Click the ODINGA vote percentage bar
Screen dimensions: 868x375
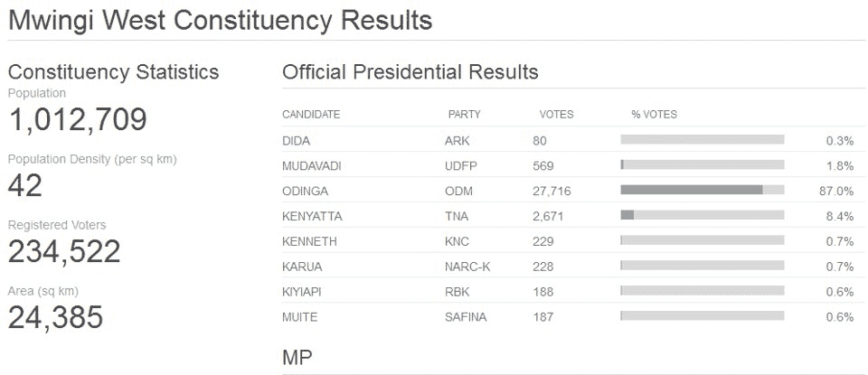click(x=702, y=191)
